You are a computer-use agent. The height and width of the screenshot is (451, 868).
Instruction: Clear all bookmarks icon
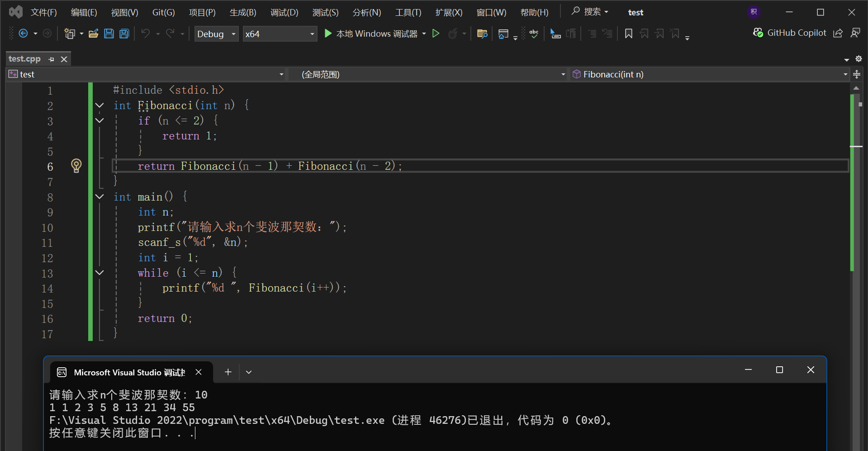[x=675, y=34]
